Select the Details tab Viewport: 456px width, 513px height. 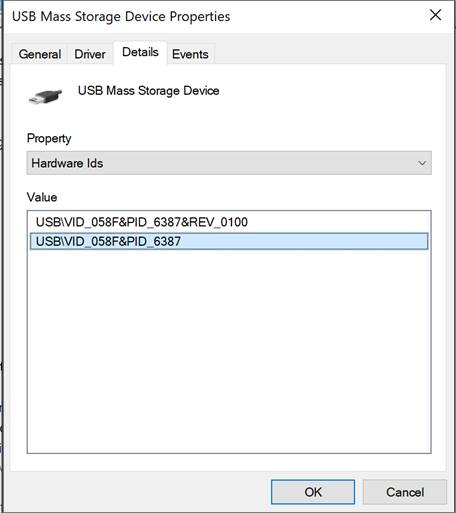[x=140, y=52]
